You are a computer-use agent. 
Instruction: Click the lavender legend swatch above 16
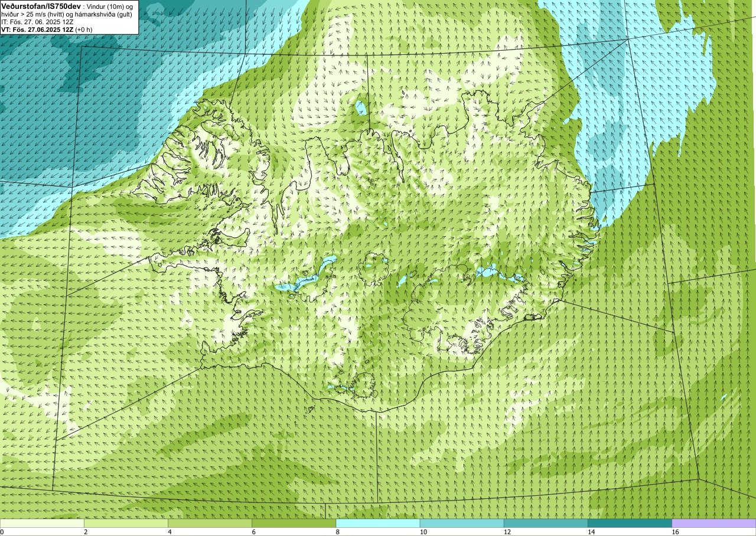[714, 523]
